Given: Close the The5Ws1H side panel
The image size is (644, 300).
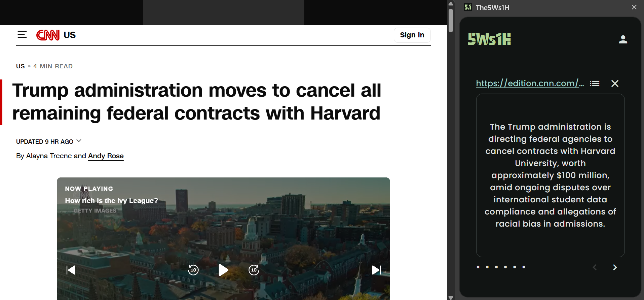Looking at the screenshot, I should pyautogui.click(x=634, y=7).
